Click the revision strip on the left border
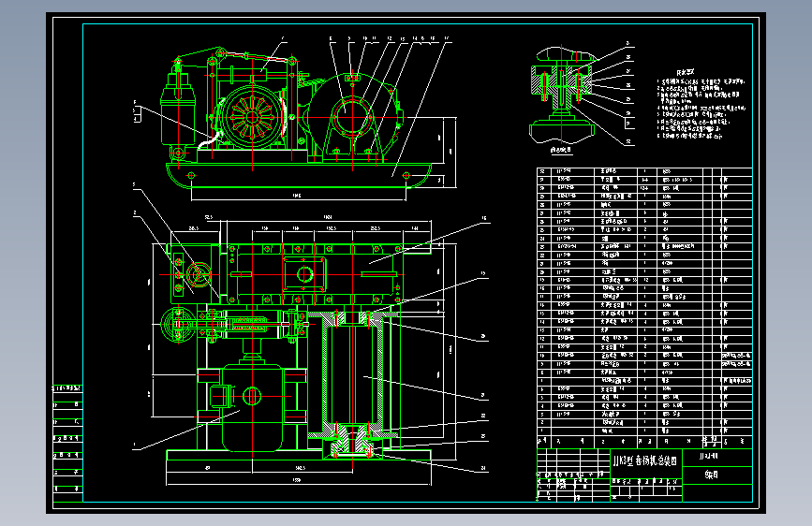This screenshot has width=812, height=526. 67,443
